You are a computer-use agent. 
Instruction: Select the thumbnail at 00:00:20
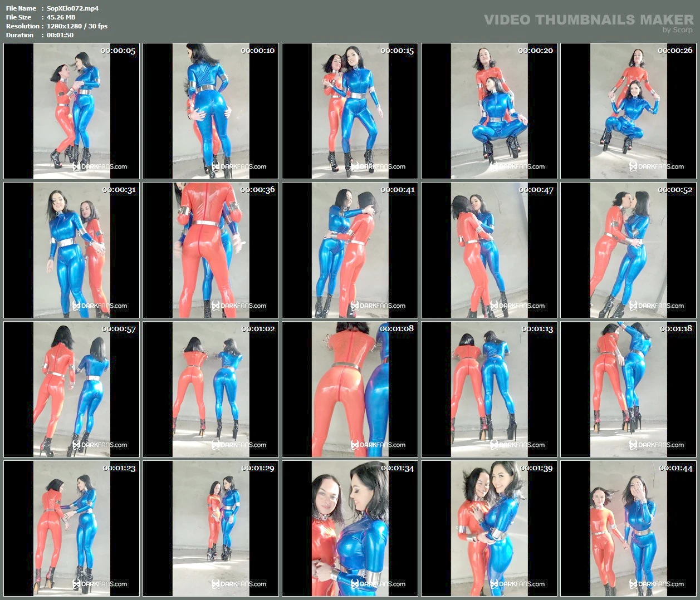pos(489,111)
